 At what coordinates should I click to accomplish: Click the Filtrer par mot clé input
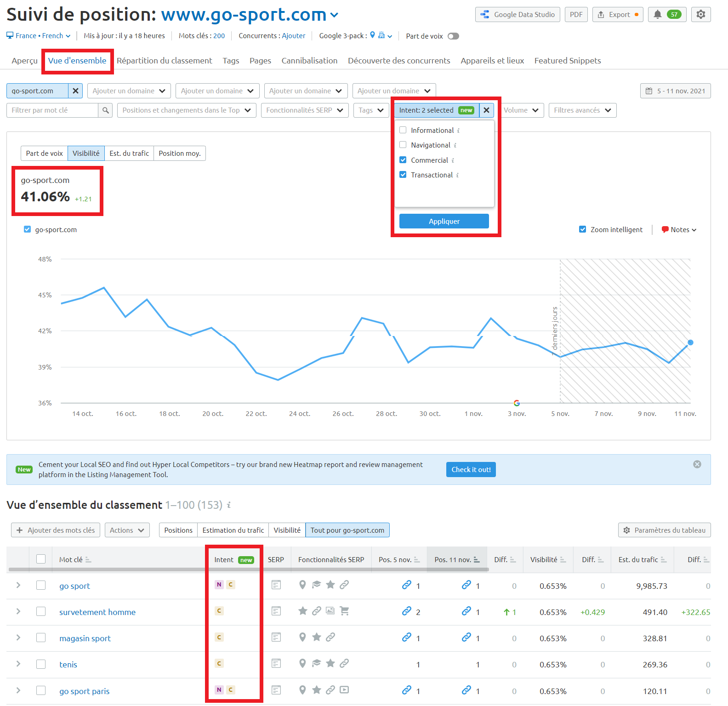coord(52,110)
